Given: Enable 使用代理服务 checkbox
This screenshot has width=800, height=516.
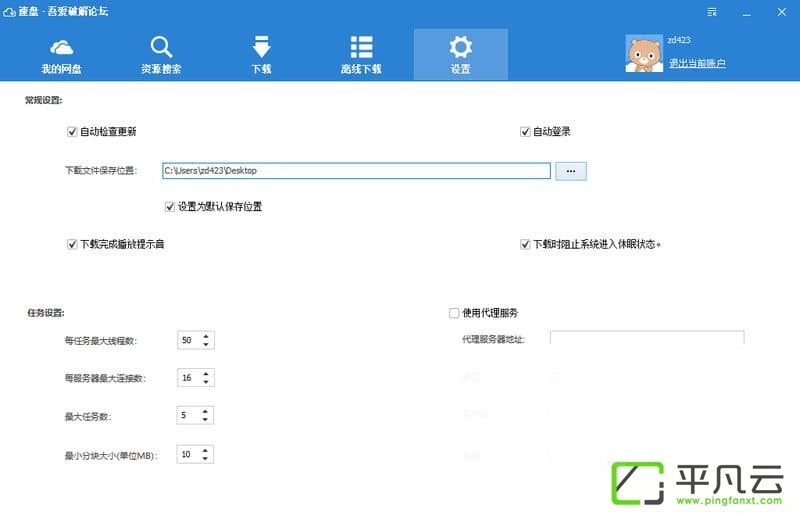Looking at the screenshot, I should point(454,313).
